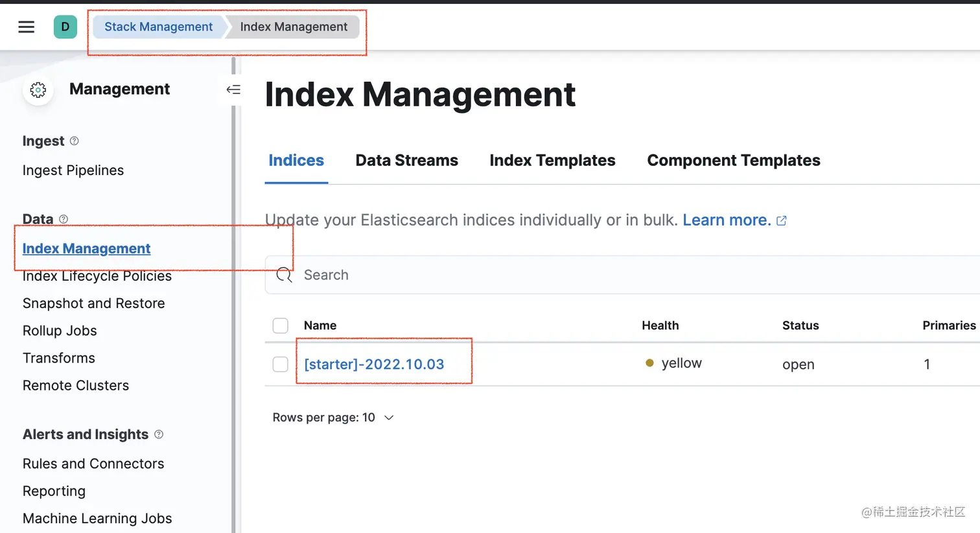980x533 pixels.
Task: Open the Component Templates tab
Action: (x=733, y=160)
